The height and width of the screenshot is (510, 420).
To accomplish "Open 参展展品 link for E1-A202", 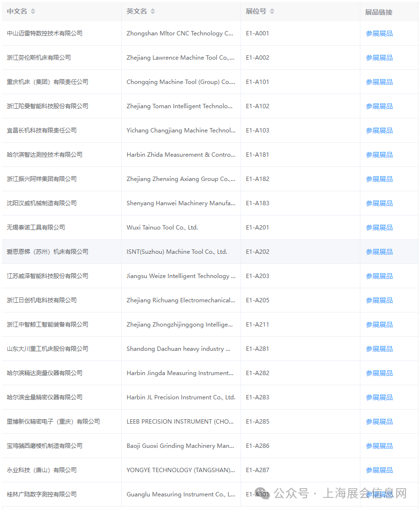I will tap(379, 252).
